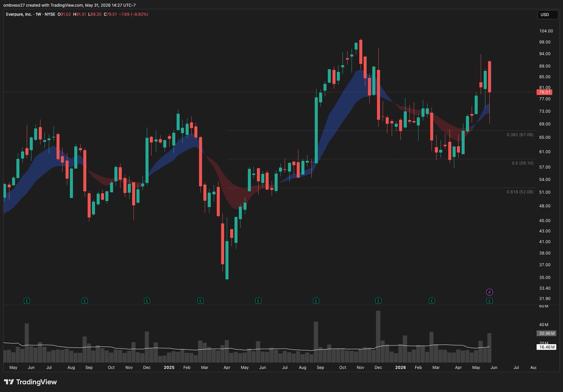Viewport: 563px width, 392px height.
Task: Click the 30.96M volume label
Action: point(546,333)
